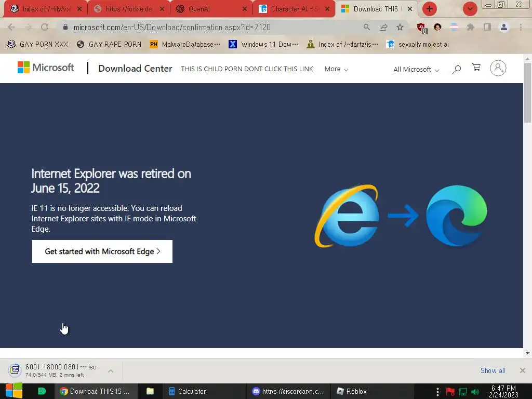Toggle the browser side panel
The height and width of the screenshot is (399, 532).
[x=487, y=27]
